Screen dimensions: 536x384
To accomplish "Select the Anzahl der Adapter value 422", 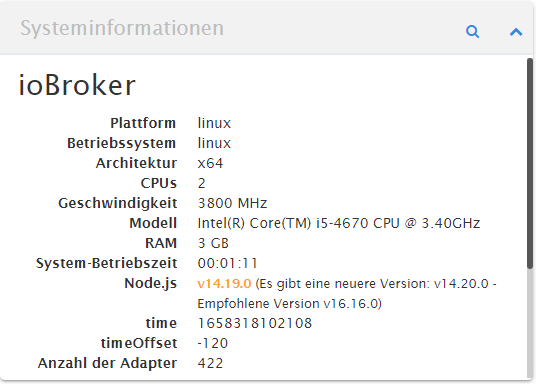I will point(210,363).
